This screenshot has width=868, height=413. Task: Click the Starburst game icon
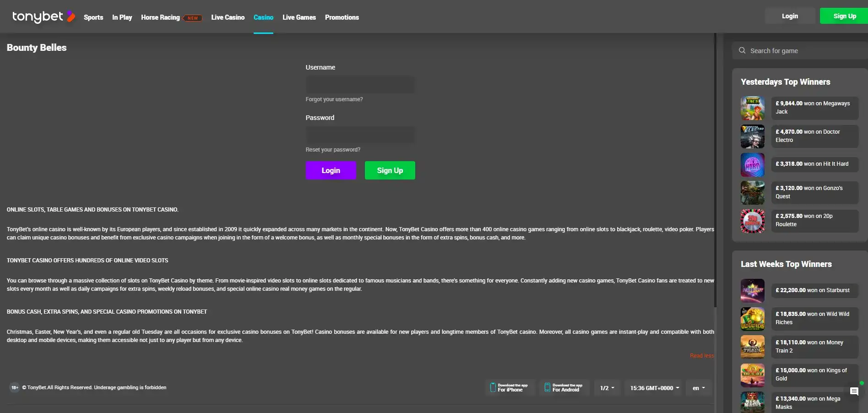tap(752, 291)
